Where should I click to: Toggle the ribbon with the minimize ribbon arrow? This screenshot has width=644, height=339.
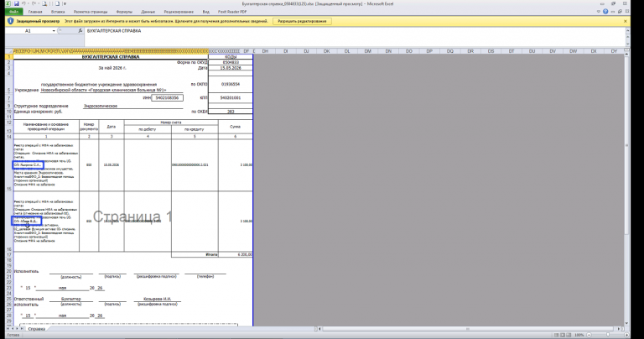(x=599, y=12)
